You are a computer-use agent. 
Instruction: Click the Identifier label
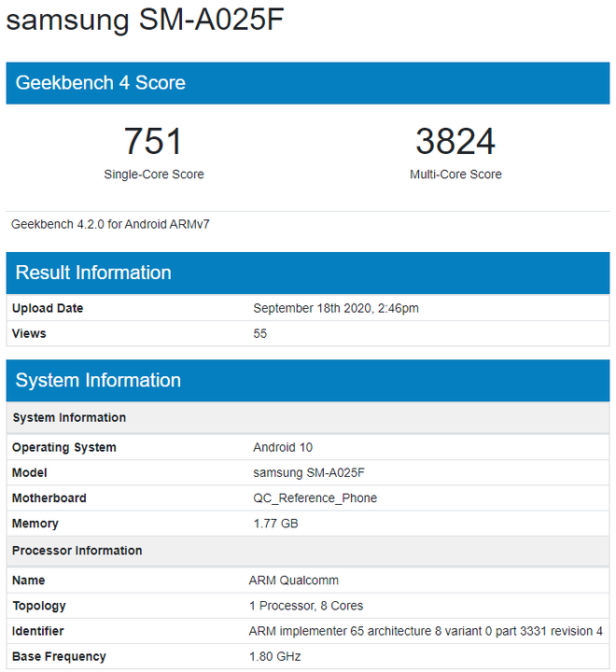coord(37,631)
